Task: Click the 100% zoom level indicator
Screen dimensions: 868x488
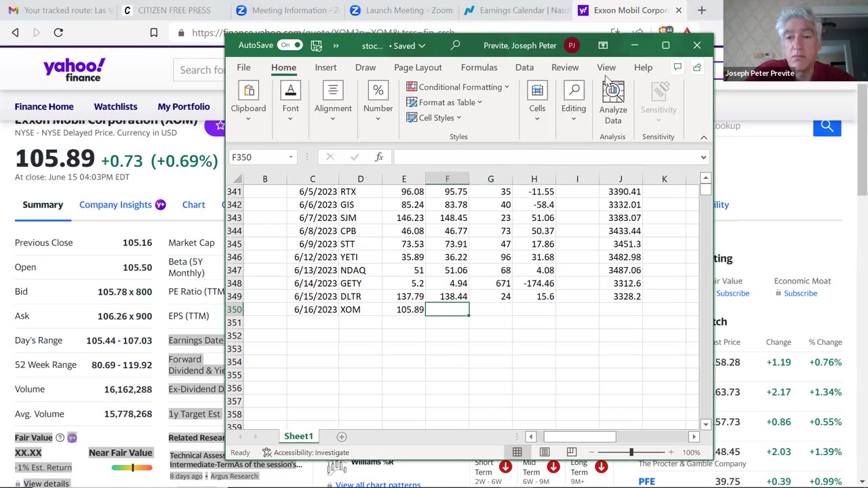Action: point(691,453)
